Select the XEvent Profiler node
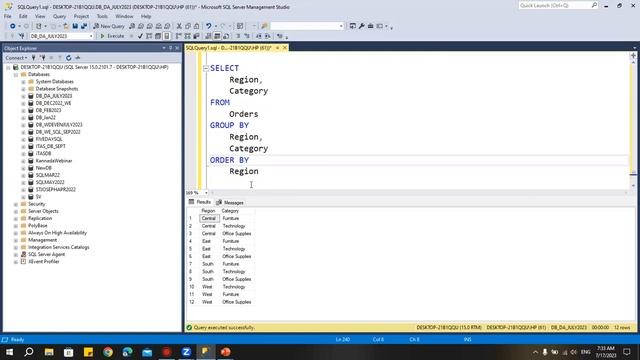This screenshot has height=360, width=640. pos(43,262)
